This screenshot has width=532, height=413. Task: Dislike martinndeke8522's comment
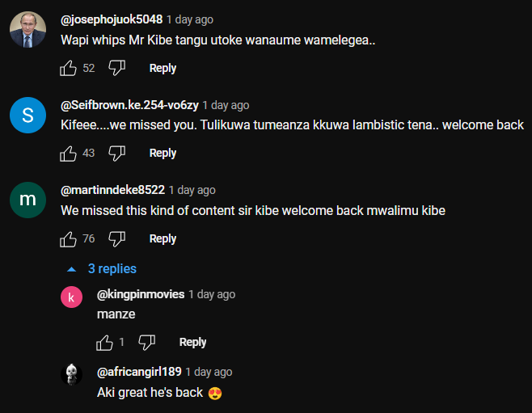point(117,238)
